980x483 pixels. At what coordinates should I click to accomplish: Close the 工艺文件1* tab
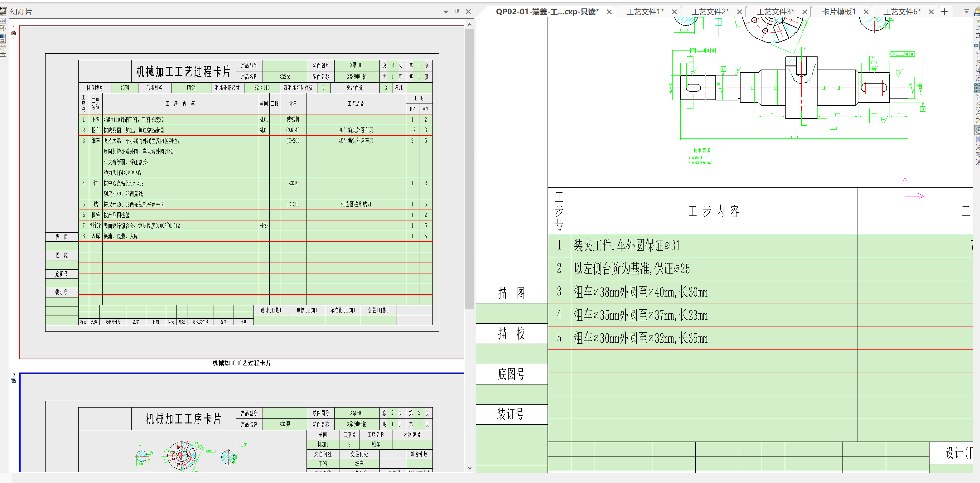(x=674, y=12)
